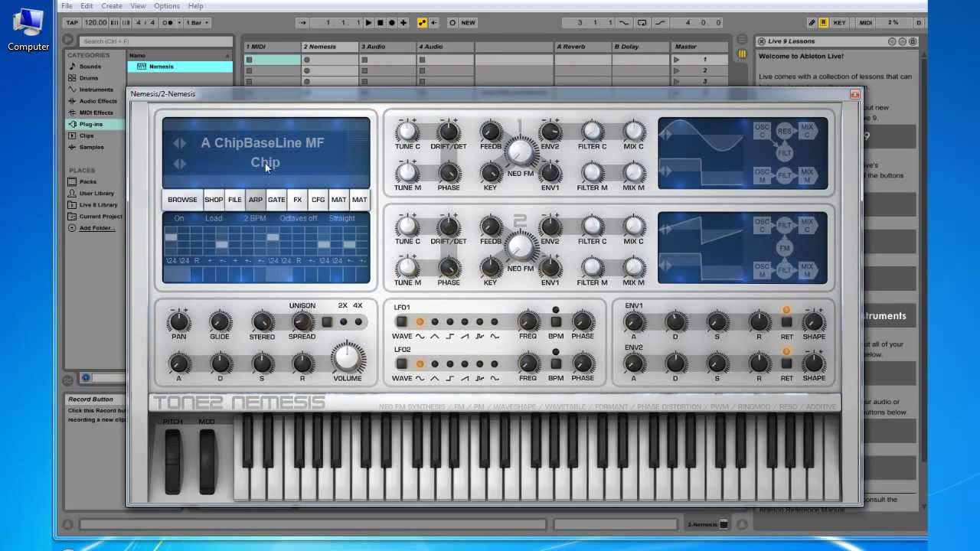Switch to the FX tab in Nemesis
This screenshot has width=980, height=551.
click(298, 200)
